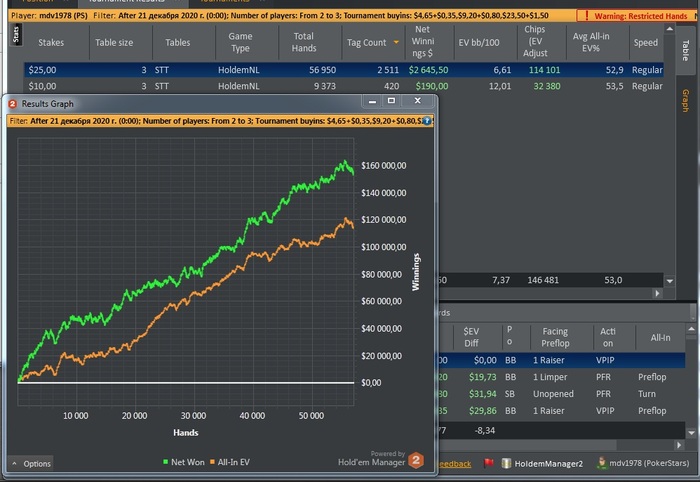Click the Results Graph filter bar
This screenshot has width=700, height=482.
pos(220,121)
